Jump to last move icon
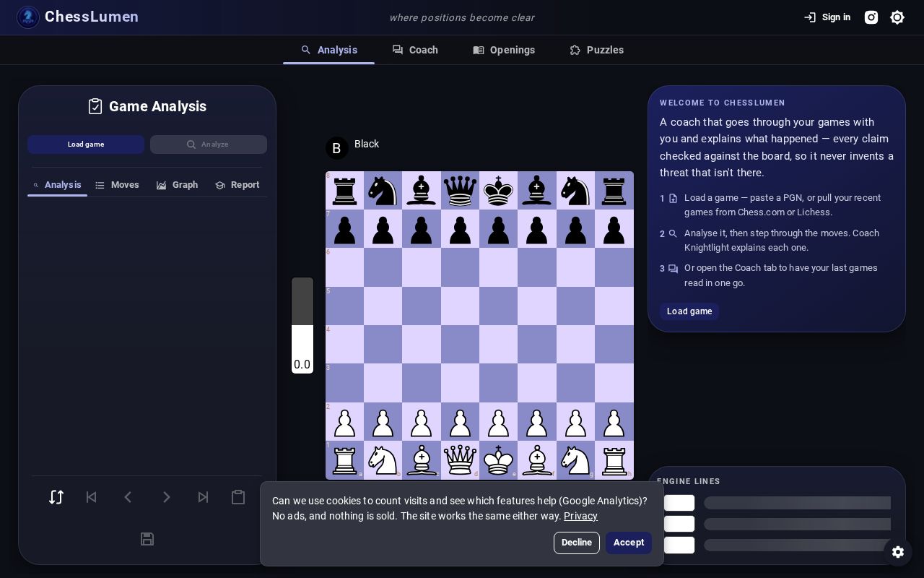Image resolution: width=924 pixels, height=578 pixels. (x=203, y=497)
